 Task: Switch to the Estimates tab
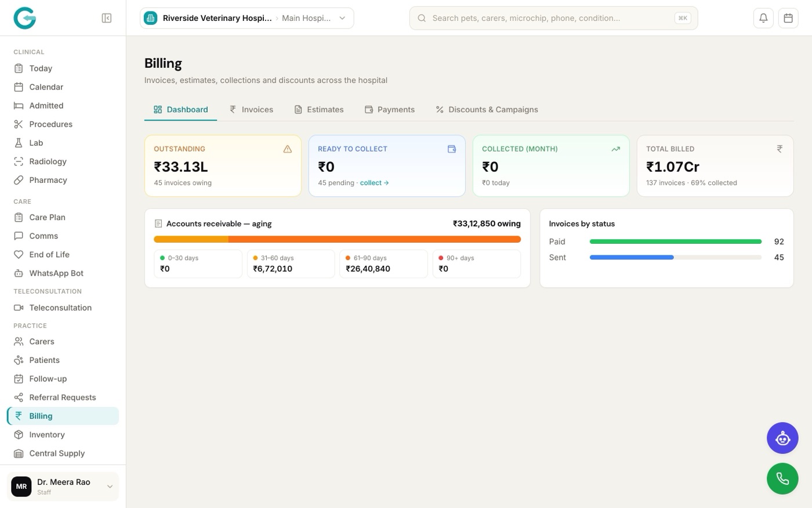pyautogui.click(x=319, y=110)
